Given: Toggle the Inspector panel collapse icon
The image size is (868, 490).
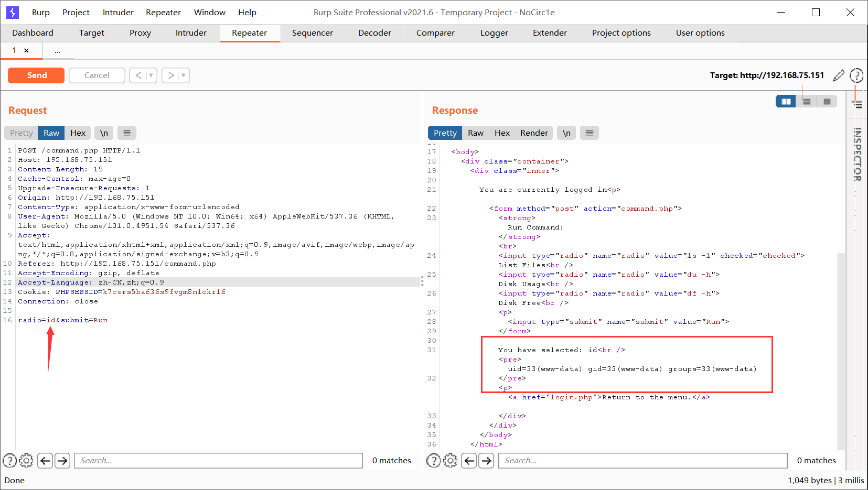Looking at the screenshot, I should 858,104.
